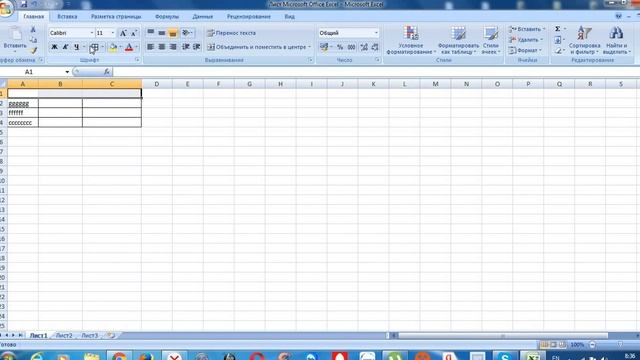Select column D header
The height and width of the screenshot is (360, 640).
tap(157, 84)
